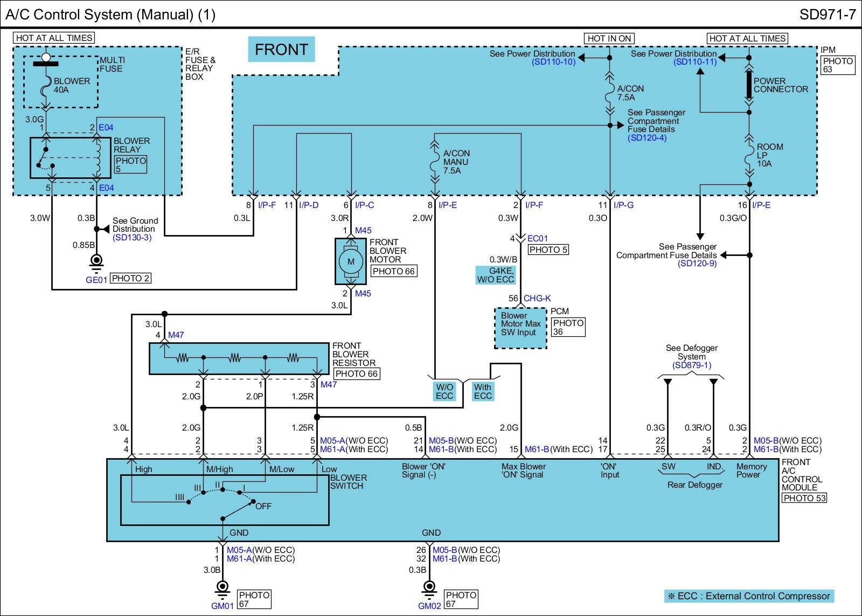Click the power connector bar symbol
Screen dimensions: 862x616
[x=749, y=85]
